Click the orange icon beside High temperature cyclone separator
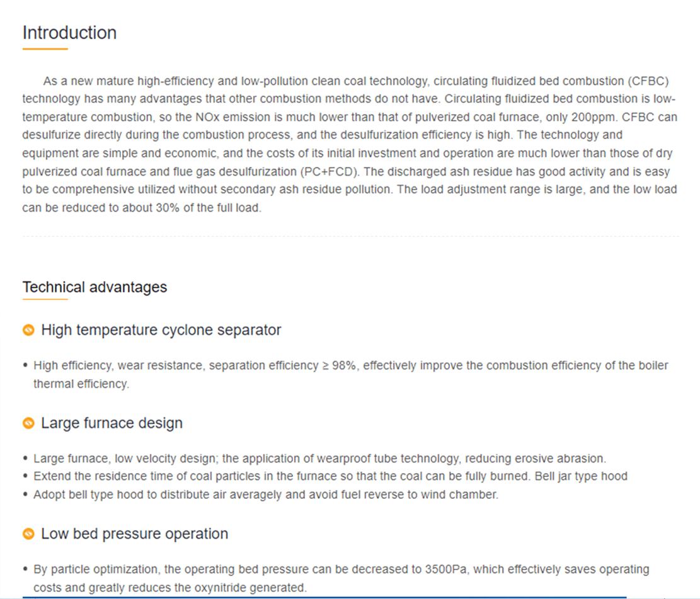700x599 pixels. (x=28, y=330)
